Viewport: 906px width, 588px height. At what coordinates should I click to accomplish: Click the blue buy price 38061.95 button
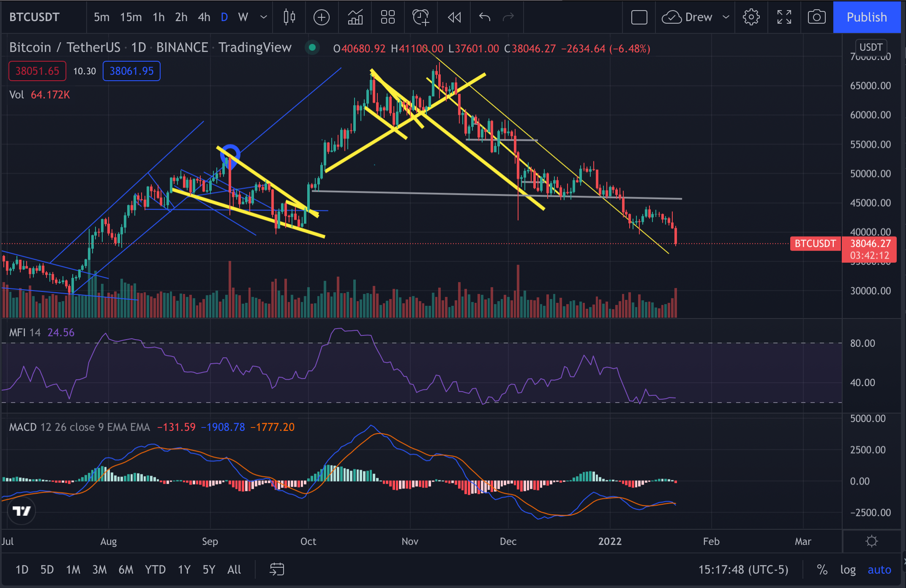[x=131, y=71]
